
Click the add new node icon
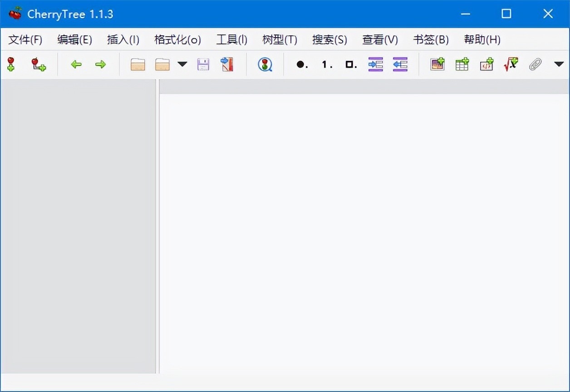pos(11,64)
